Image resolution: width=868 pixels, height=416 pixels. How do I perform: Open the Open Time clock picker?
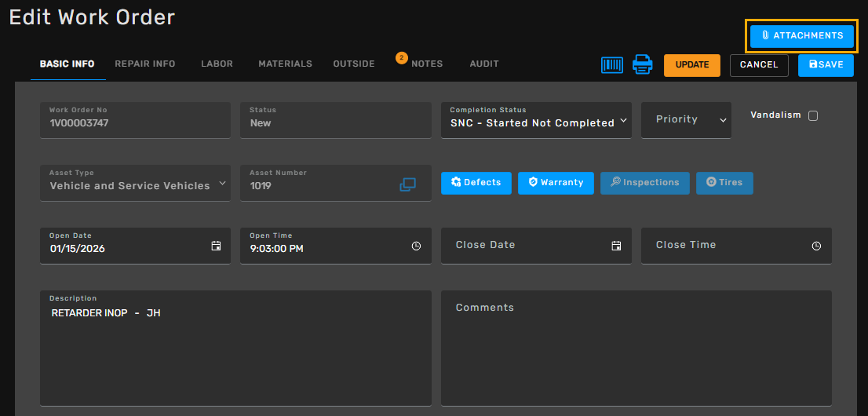pos(416,246)
